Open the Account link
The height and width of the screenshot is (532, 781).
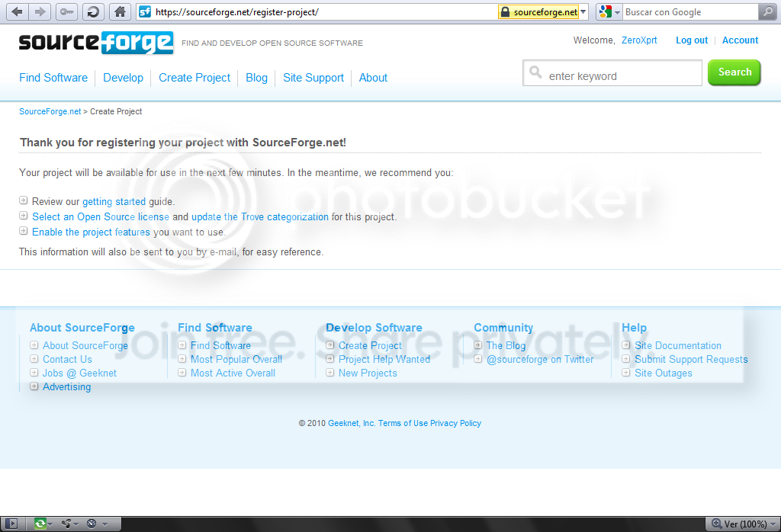tap(740, 40)
